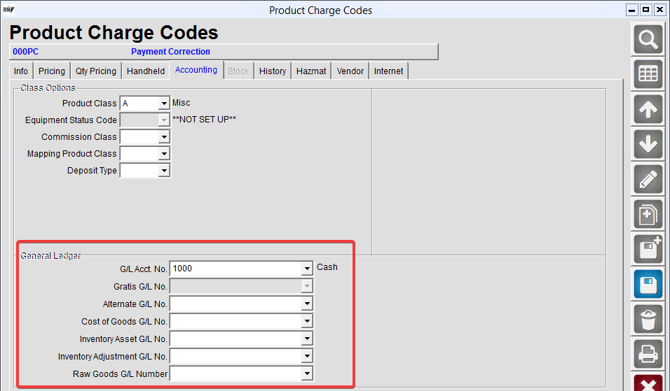
Task: Click the 000PC product code text
Action: [25, 52]
